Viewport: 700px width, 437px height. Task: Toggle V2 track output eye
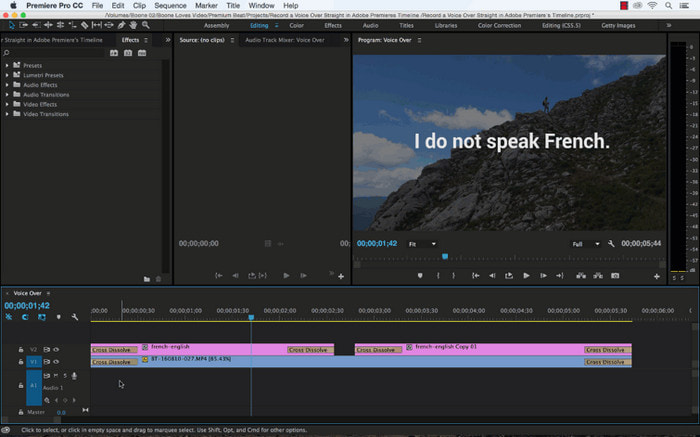(56, 349)
